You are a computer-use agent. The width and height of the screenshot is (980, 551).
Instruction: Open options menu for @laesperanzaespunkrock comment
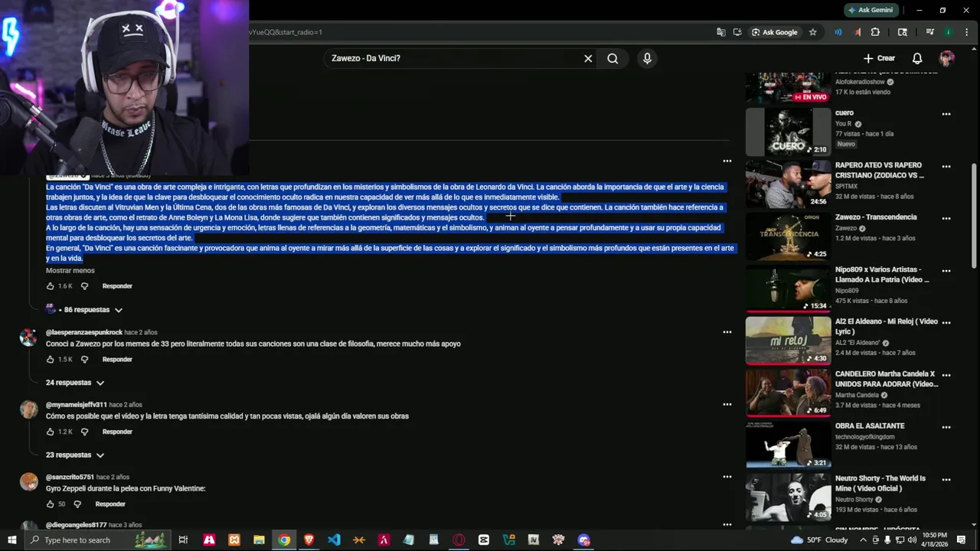pos(727,332)
